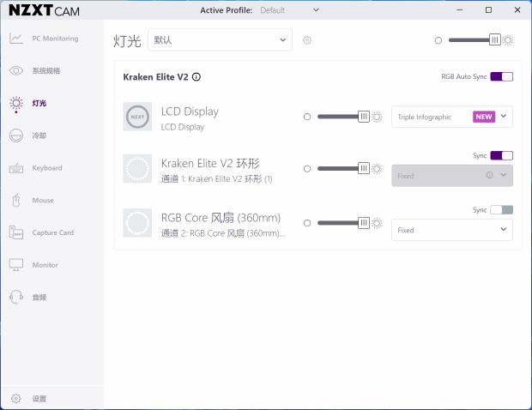Click 'Active Profile:' label

click(227, 10)
